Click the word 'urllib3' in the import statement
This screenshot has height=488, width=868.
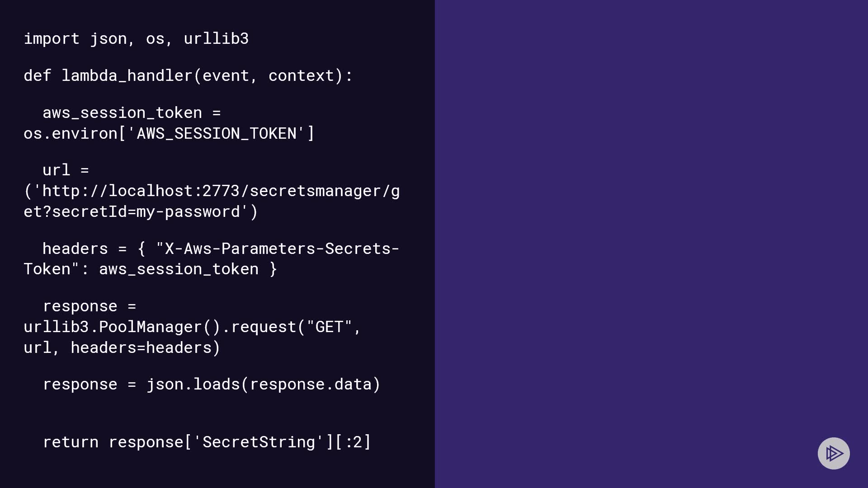pos(216,39)
